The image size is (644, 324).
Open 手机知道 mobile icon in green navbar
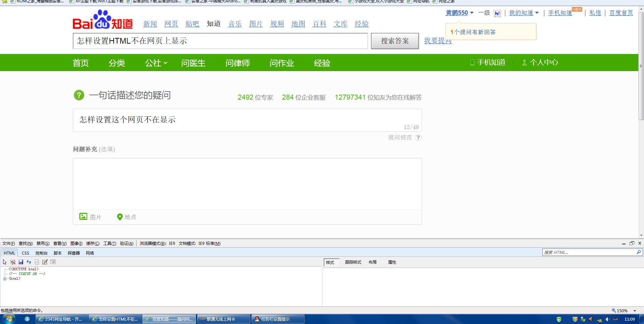tap(472, 62)
